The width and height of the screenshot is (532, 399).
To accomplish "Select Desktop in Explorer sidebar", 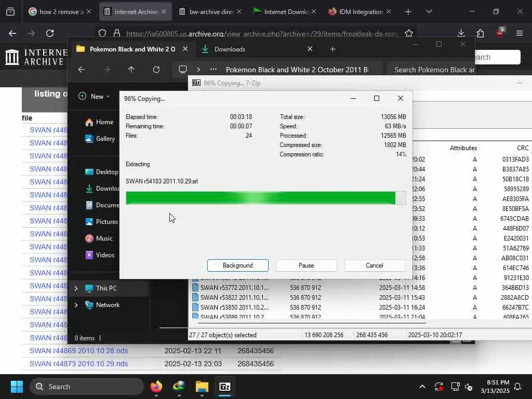I will coord(101,171).
